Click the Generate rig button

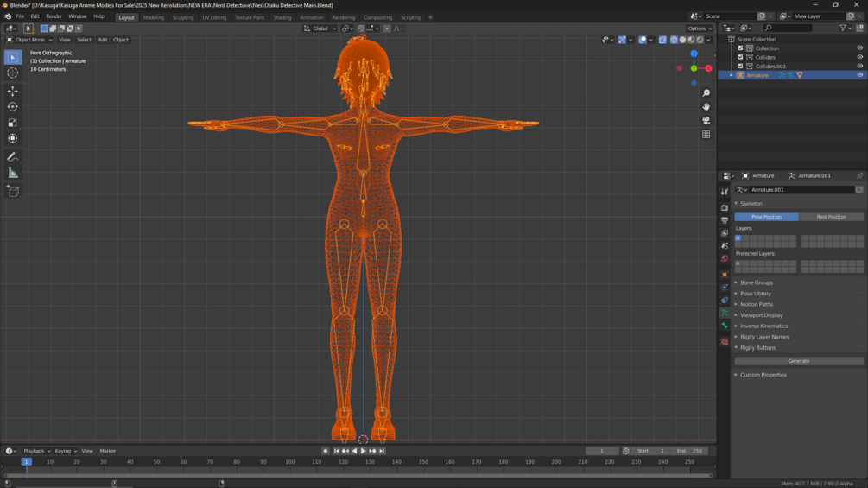(x=798, y=361)
